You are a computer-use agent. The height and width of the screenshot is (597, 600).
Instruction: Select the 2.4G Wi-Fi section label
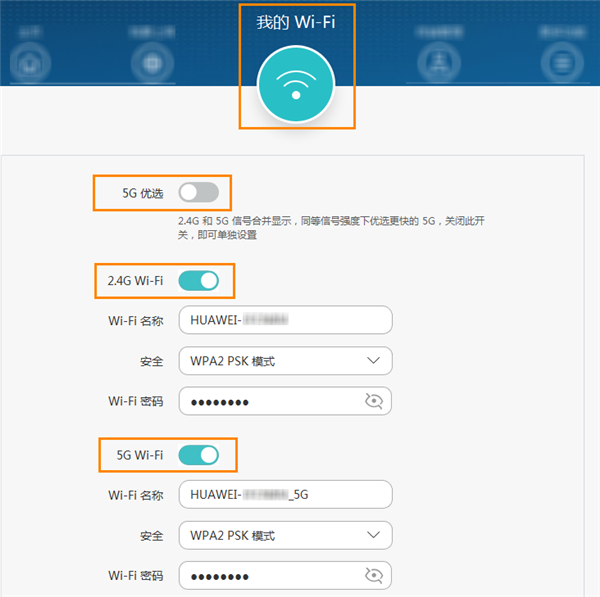coord(135,281)
